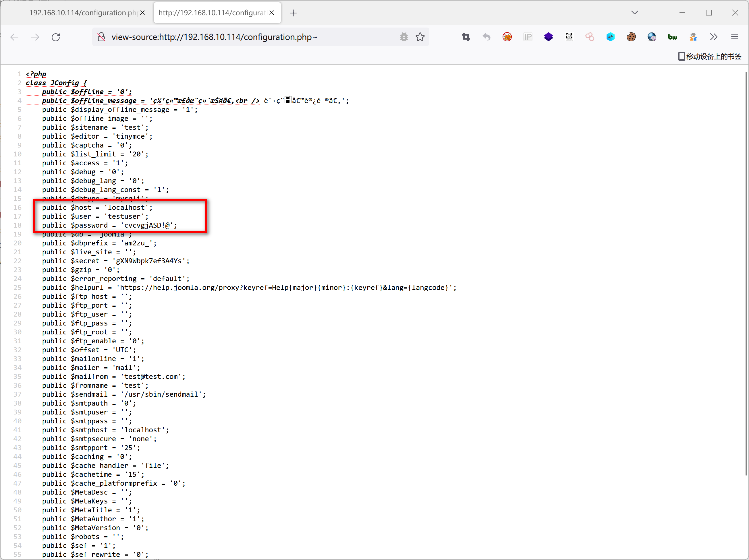Reload the current page
749x560 pixels.
(x=56, y=37)
